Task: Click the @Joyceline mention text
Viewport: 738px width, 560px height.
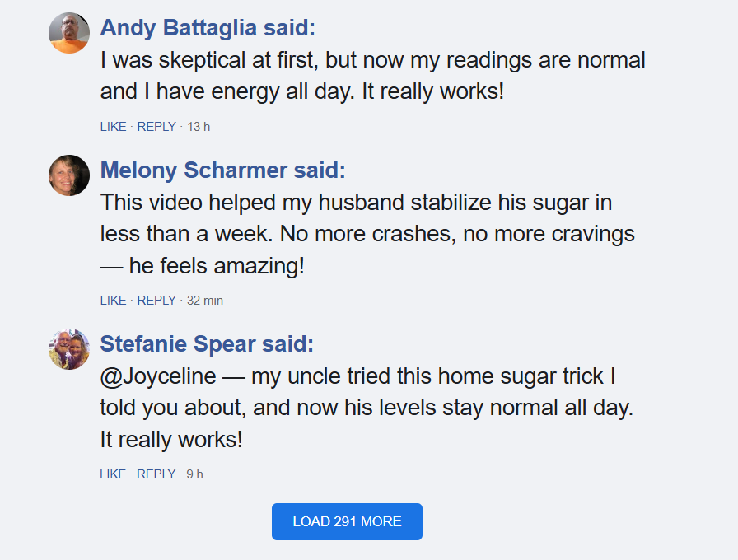Action: (158, 377)
